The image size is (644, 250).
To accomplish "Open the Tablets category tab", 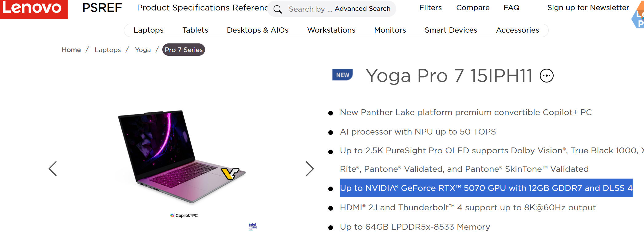I will click(x=195, y=30).
